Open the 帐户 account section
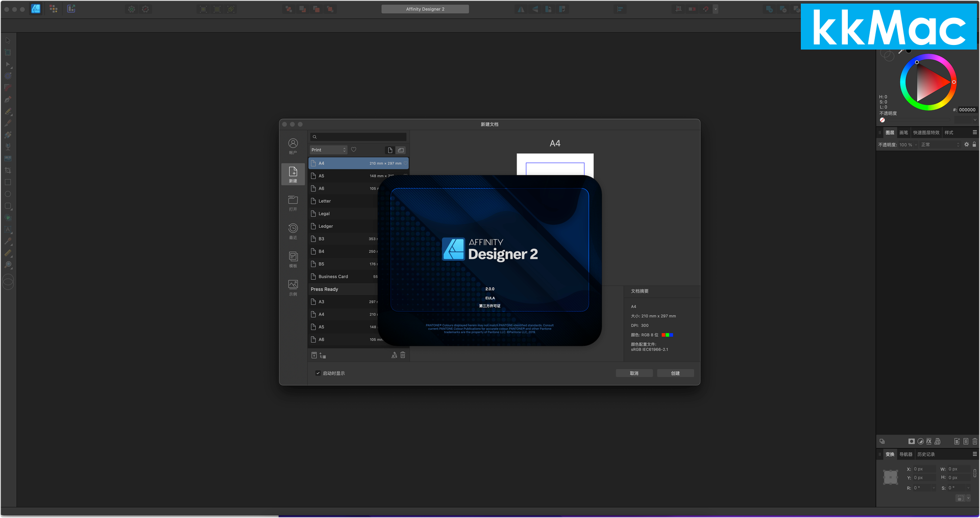This screenshot has width=980, height=518. [x=293, y=146]
